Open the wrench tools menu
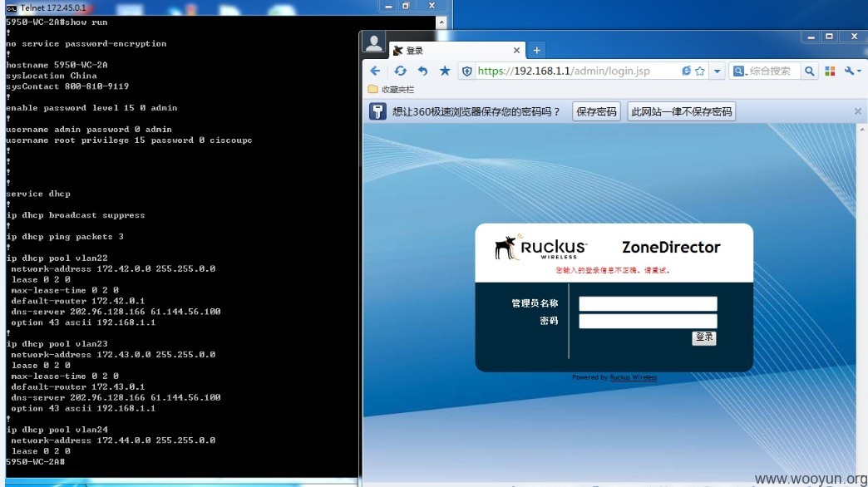Viewport: 868px width, 487px height. pyautogui.click(x=852, y=71)
